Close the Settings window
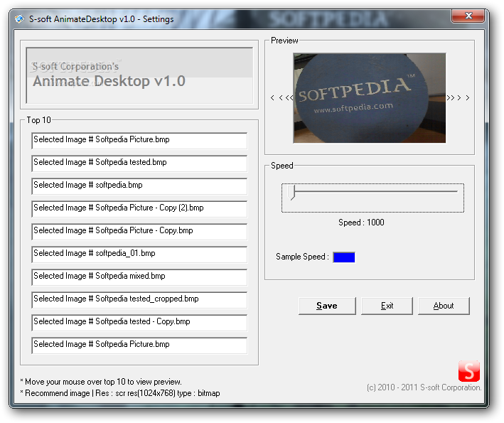This screenshot has width=504, height=423. [468, 16]
